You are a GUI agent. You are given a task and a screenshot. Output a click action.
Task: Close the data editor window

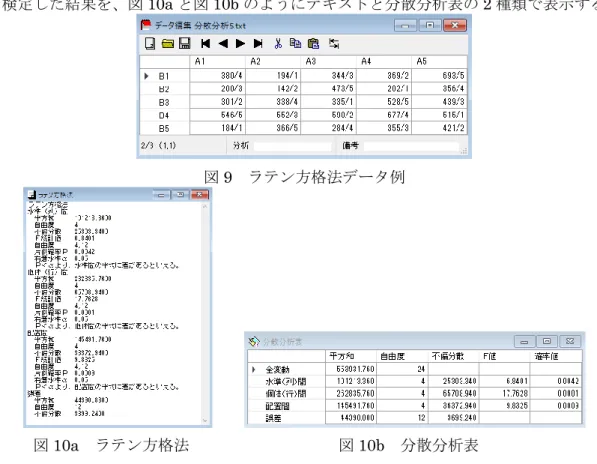coord(455,26)
